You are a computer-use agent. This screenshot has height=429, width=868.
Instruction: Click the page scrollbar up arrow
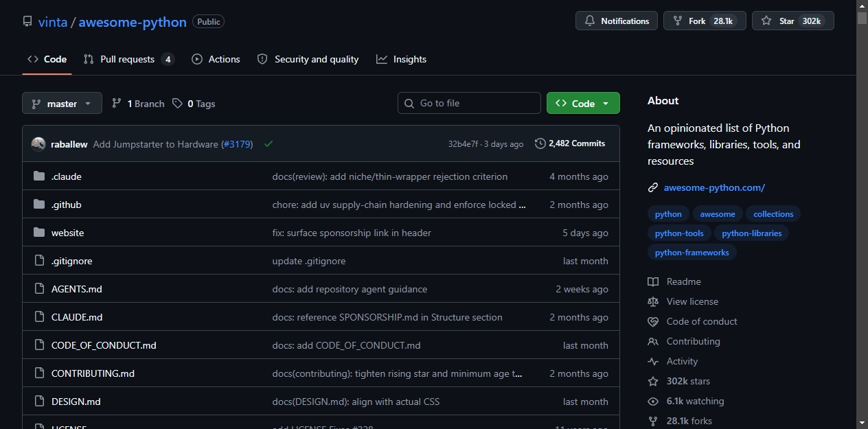tap(863, 6)
